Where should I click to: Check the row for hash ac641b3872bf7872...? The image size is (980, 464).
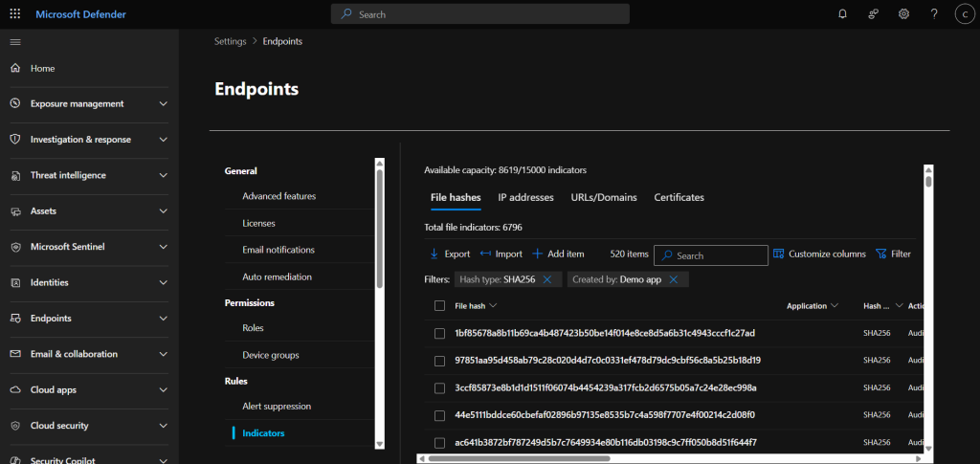pos(439,443)
